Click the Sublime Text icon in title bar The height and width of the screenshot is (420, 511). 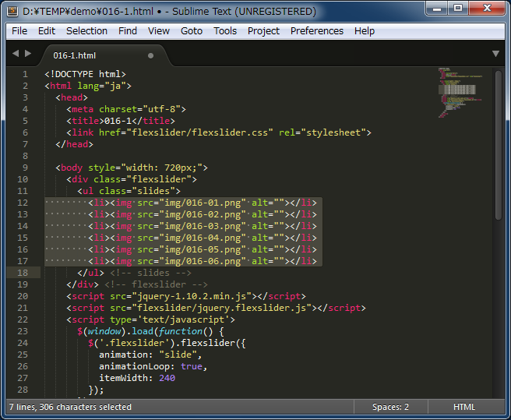[12, 11]
